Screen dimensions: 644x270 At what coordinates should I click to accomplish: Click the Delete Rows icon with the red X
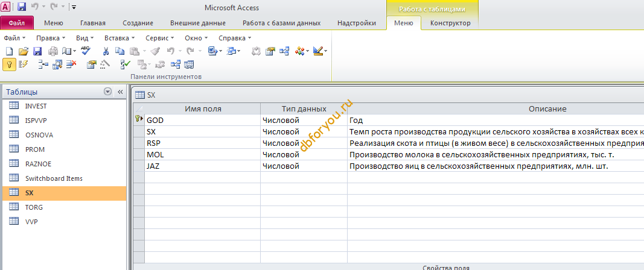[71, 64]
